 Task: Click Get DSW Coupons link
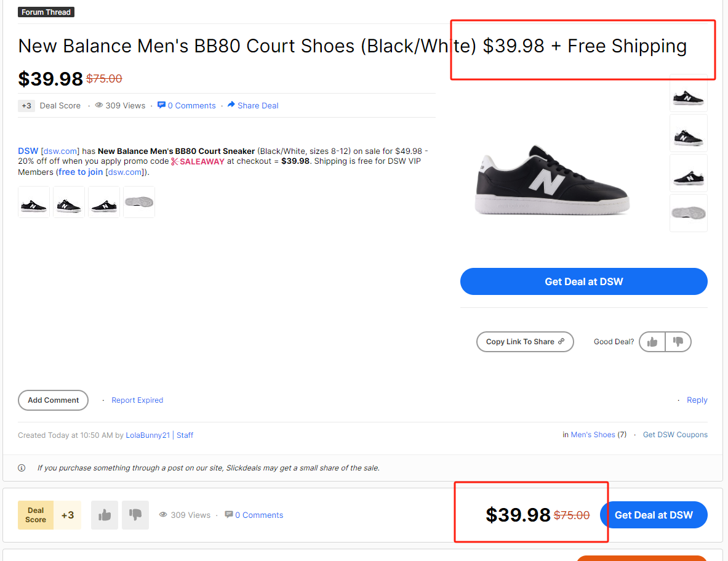(675, 435)
